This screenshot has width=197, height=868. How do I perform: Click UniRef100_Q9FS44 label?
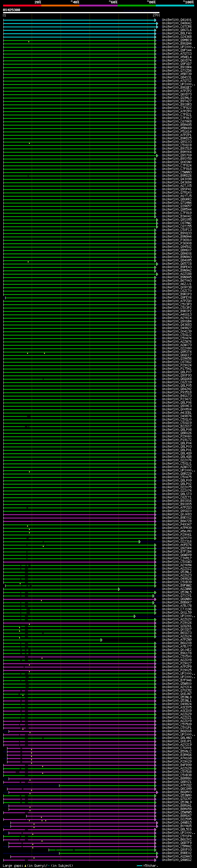(x=177, y=50)
